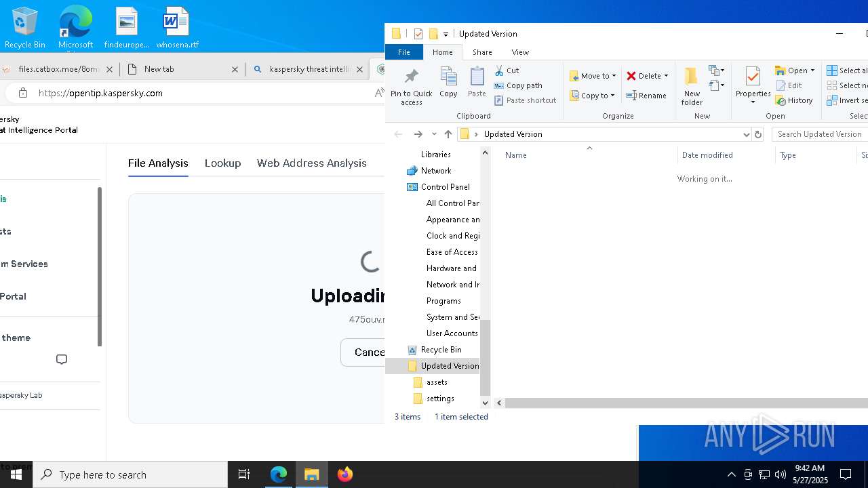Select File Analysis tab on Kaspersky
868x488 pixels.
[x=158, y=163]
